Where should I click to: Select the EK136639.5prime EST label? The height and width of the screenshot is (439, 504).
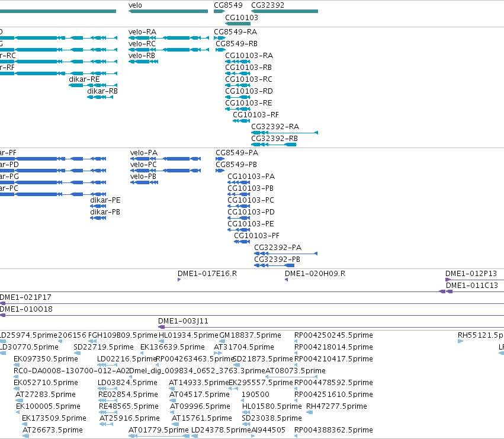click(x=172, y=347)
